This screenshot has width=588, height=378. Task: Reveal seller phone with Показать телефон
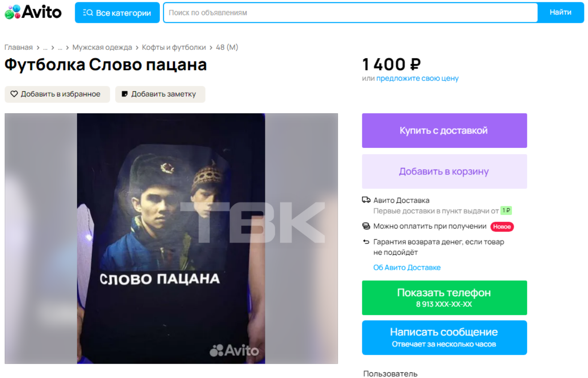pos(444,298)
